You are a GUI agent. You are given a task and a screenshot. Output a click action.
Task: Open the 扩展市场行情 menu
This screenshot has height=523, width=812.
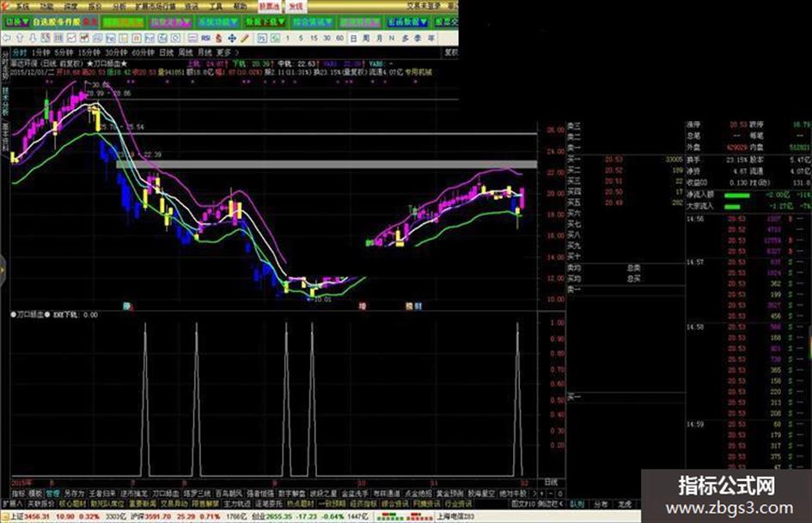point(156,7)
